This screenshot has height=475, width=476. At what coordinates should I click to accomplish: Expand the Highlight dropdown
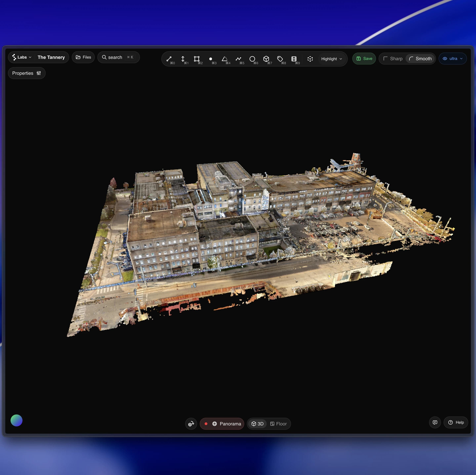[x=331, y=59]
